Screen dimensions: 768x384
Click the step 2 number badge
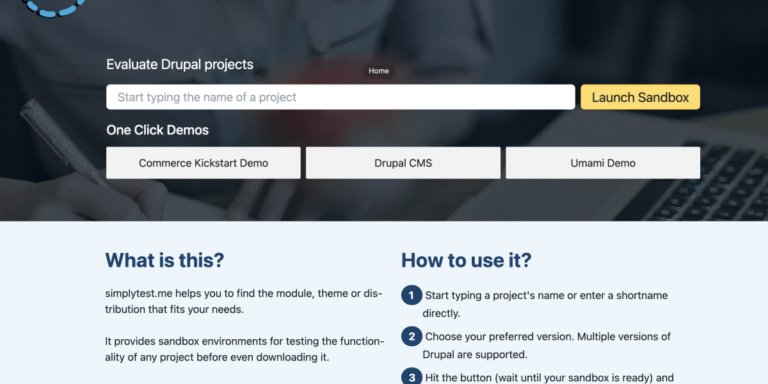pyautogui.click(x=411, y=336)
